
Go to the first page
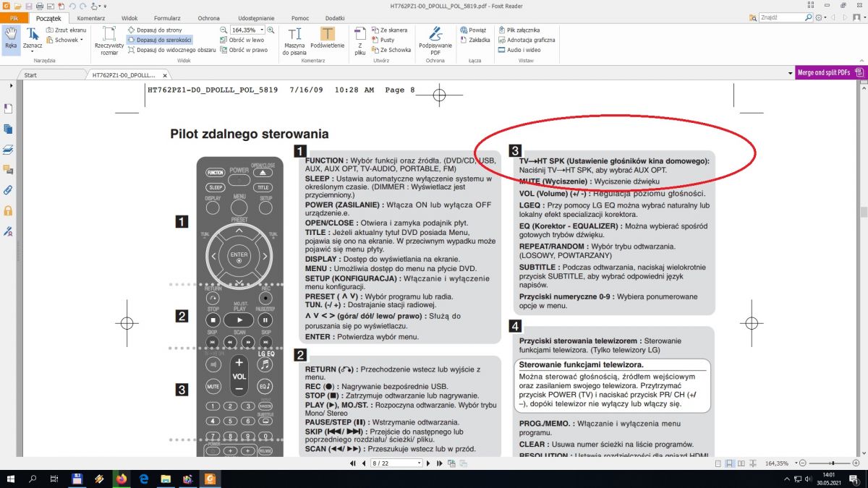point(353,463)
